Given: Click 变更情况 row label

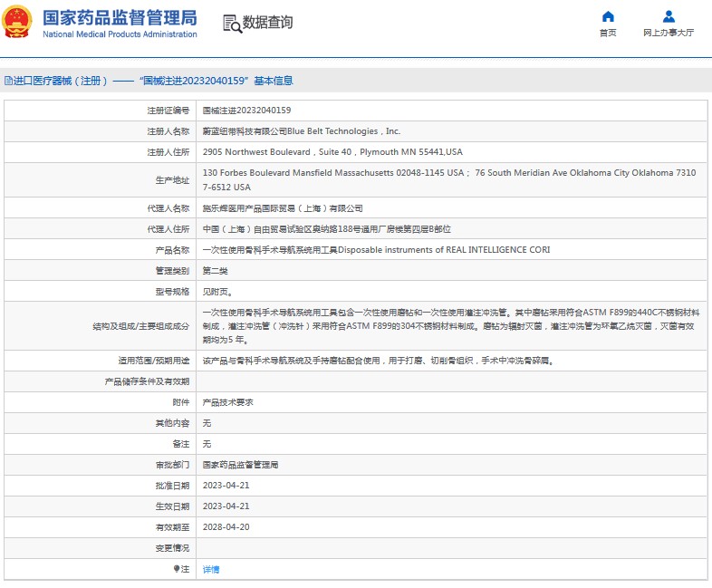Looking at the screenshot, I should 172,548.
